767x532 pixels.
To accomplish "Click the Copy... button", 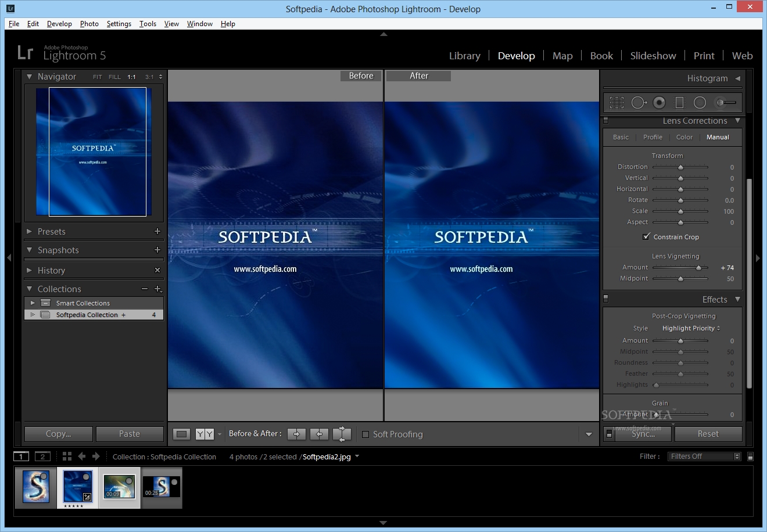I will point(59,434).
